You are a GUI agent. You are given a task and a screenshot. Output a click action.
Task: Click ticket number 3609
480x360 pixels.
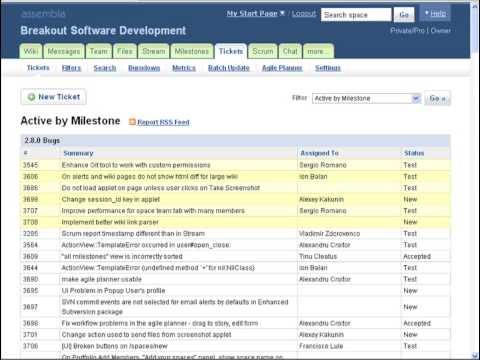30,256
